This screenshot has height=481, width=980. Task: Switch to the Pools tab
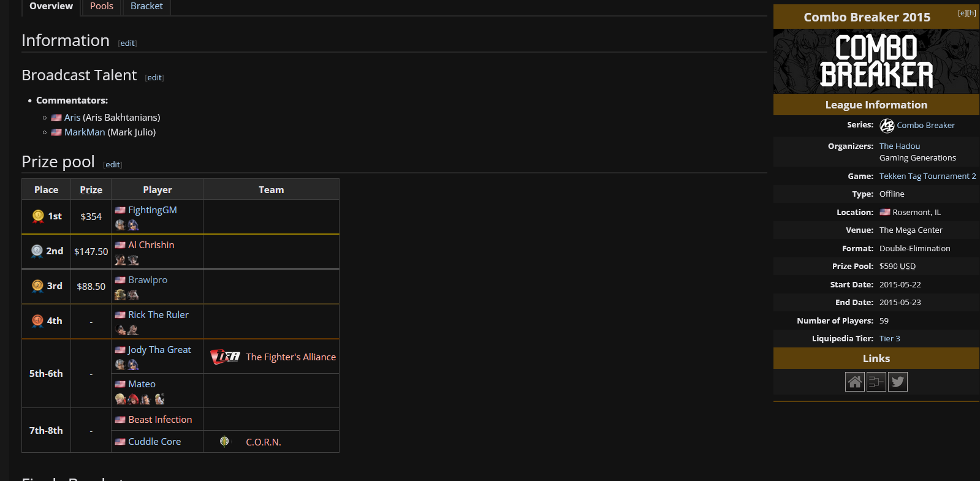click(x=102, y=6)
